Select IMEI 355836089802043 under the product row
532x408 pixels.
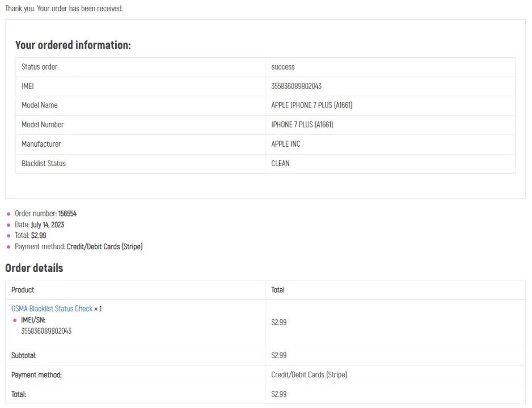46,331
